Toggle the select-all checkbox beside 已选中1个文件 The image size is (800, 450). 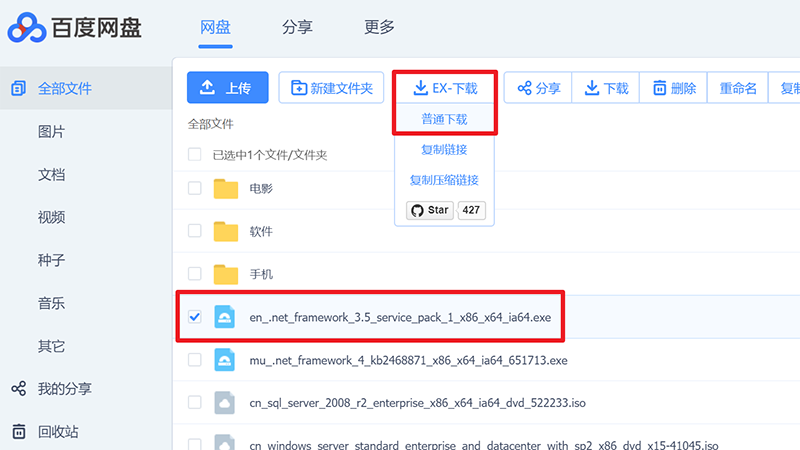tap(195, 155)
